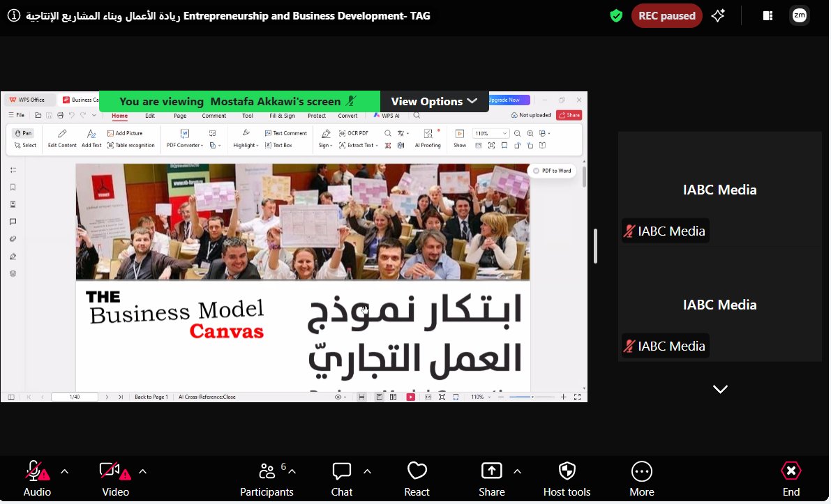
Task: Adjust the zoom slider in status bar
Action: 532,397
